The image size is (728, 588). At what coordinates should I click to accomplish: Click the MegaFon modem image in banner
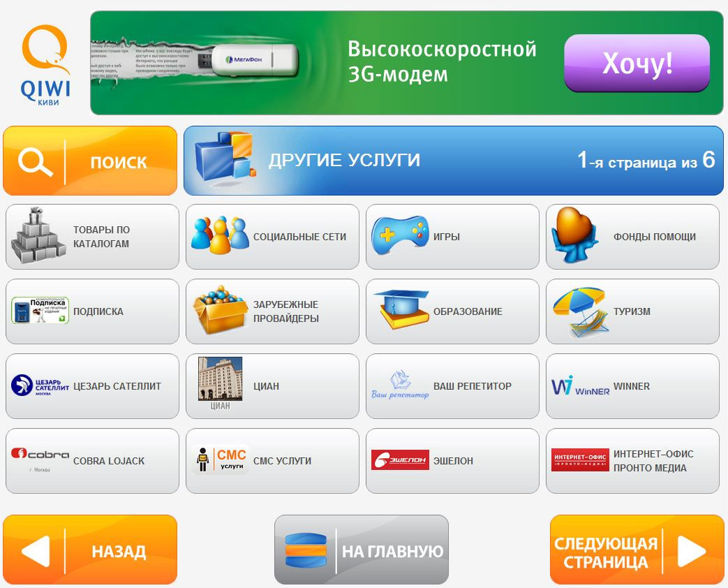255,59
